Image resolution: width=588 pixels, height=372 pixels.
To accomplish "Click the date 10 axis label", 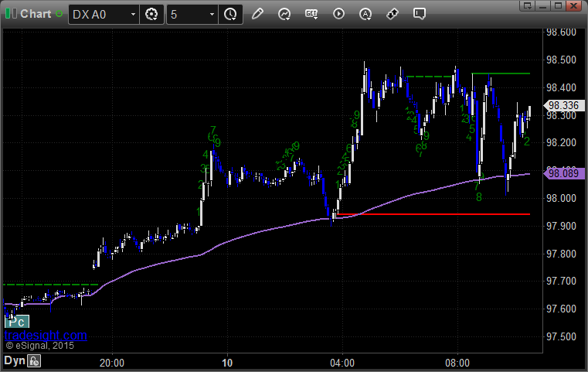I will point(227,363).
